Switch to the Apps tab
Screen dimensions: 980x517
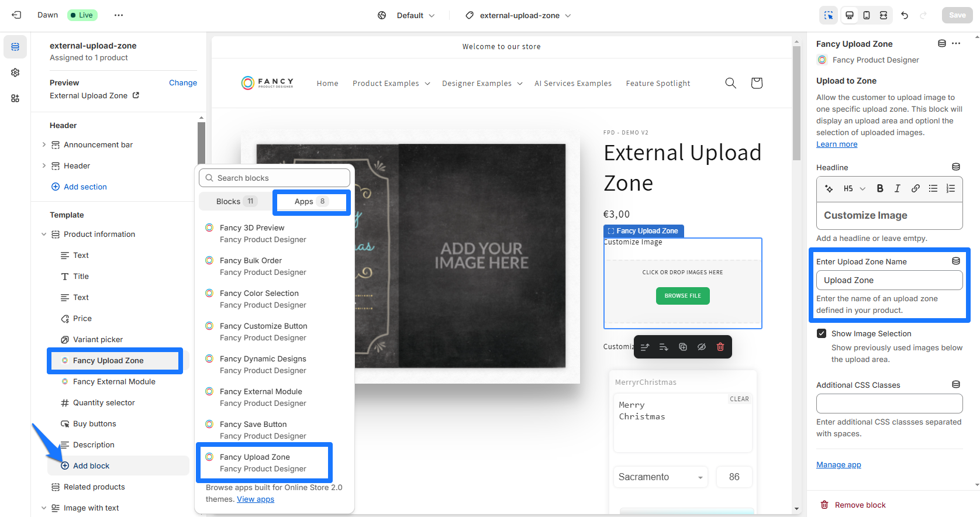(x=311, y=201)
